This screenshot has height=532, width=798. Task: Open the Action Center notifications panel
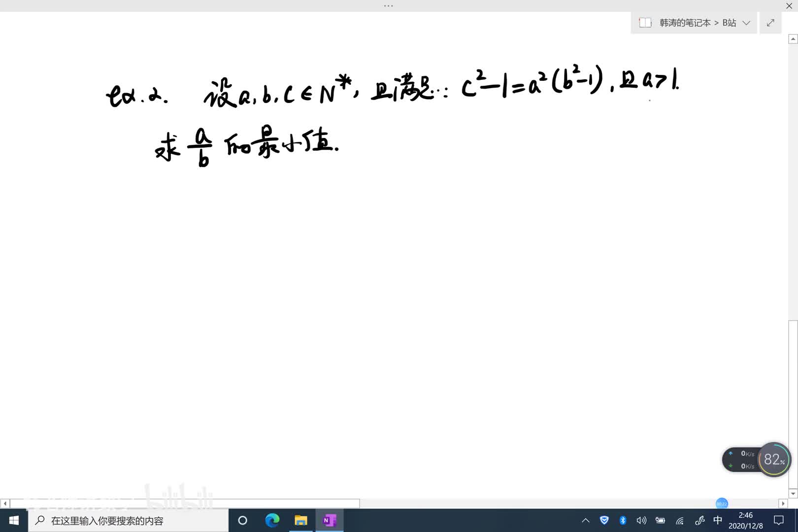[779, 520]
